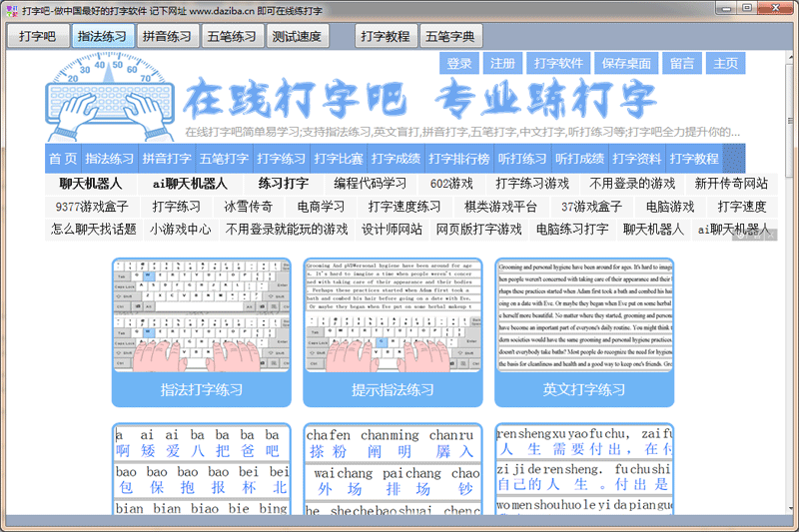The image size is (799, 532).
Task: Click the bold 聊天机器人 link in first row
Action: click(x=90, y=184)
